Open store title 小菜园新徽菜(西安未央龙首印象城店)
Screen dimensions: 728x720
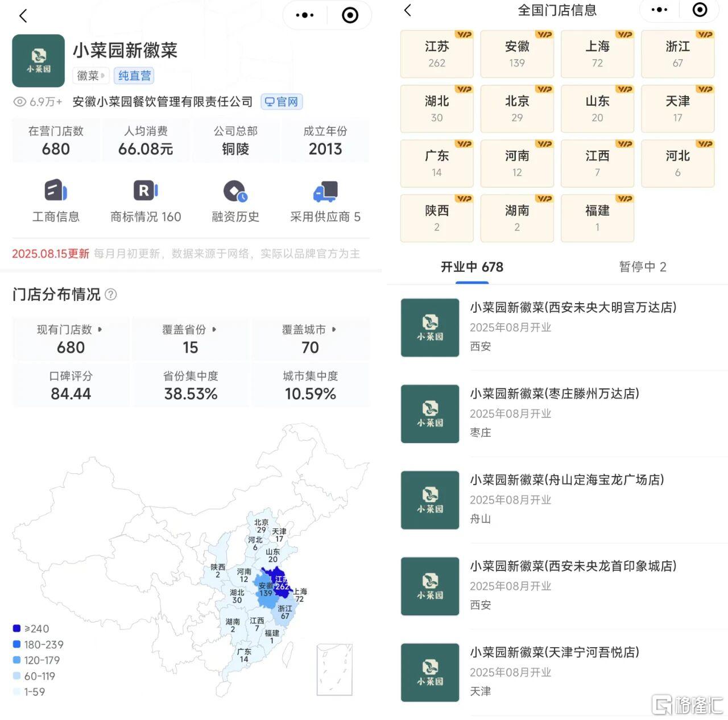pyautogui.click(x=573, y=566)
